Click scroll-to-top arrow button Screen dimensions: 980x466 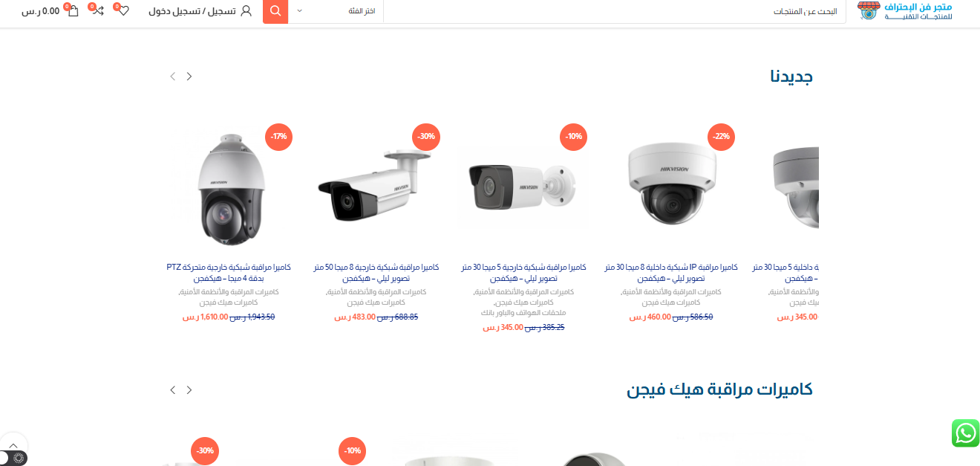click(13, 444)
